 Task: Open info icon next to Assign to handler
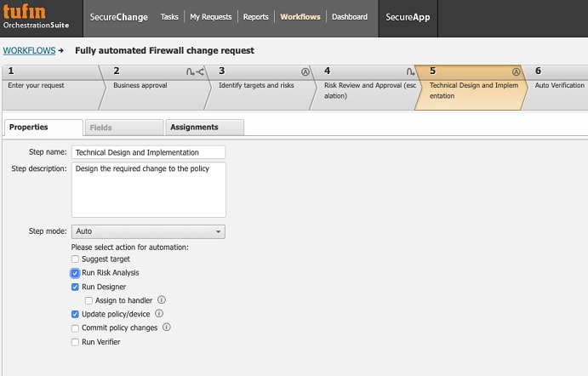[x=162, y=300]
